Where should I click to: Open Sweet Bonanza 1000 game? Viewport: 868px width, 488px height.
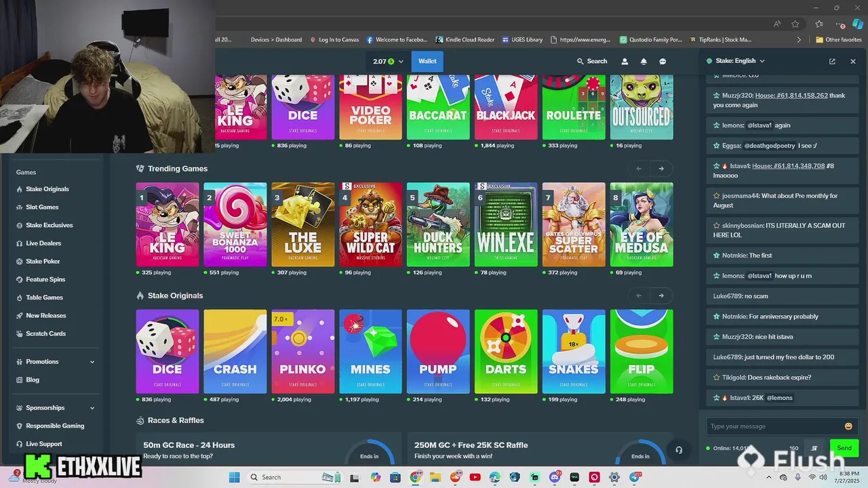tap(235, 224)
